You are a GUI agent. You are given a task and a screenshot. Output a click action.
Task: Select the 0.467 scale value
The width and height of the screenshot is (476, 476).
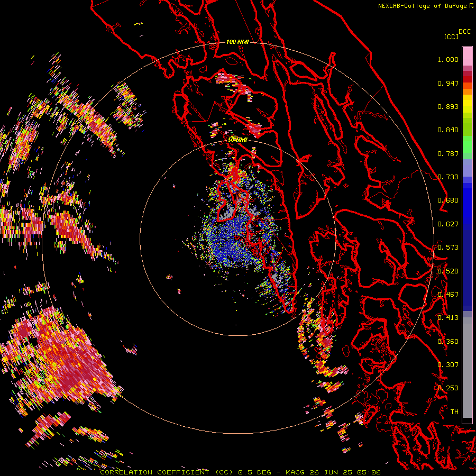[x=448, y=295]
